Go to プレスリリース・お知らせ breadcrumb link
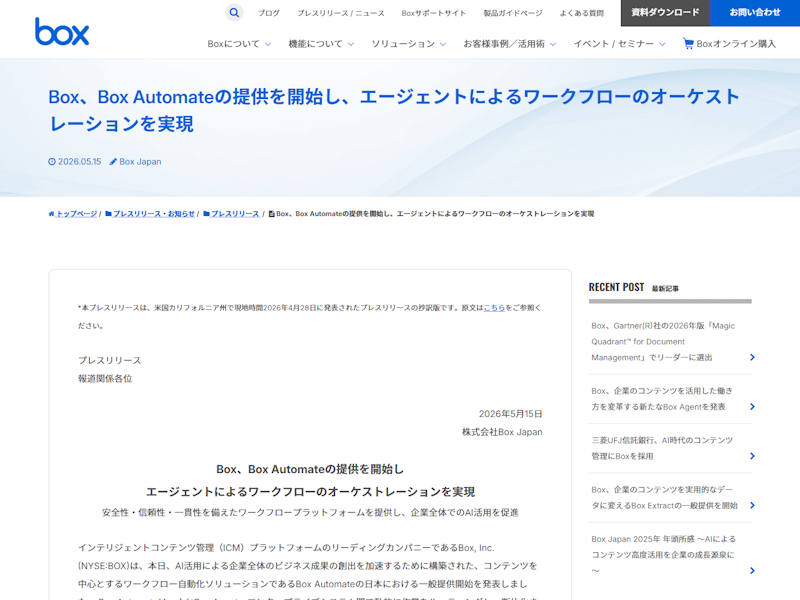This screenshot has width=800, height=600. click(x=154, y=214)
